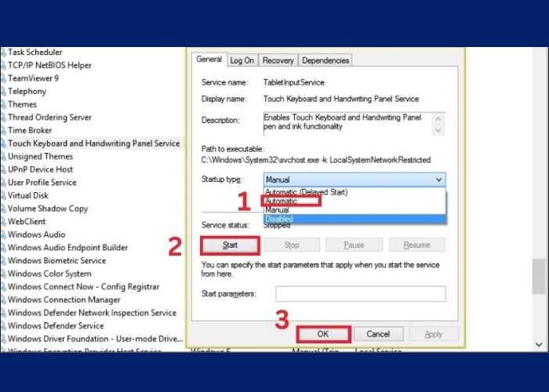Select the WebClient service icon
The height and width of the screenshot is (392, 549).
click(x=3, y=222)
